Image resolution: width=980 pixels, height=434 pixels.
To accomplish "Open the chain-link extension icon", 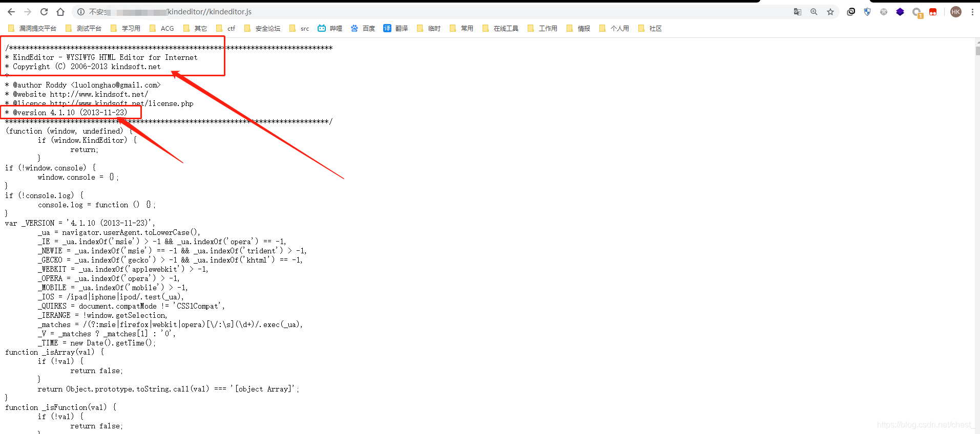I will tap(851, 12).
